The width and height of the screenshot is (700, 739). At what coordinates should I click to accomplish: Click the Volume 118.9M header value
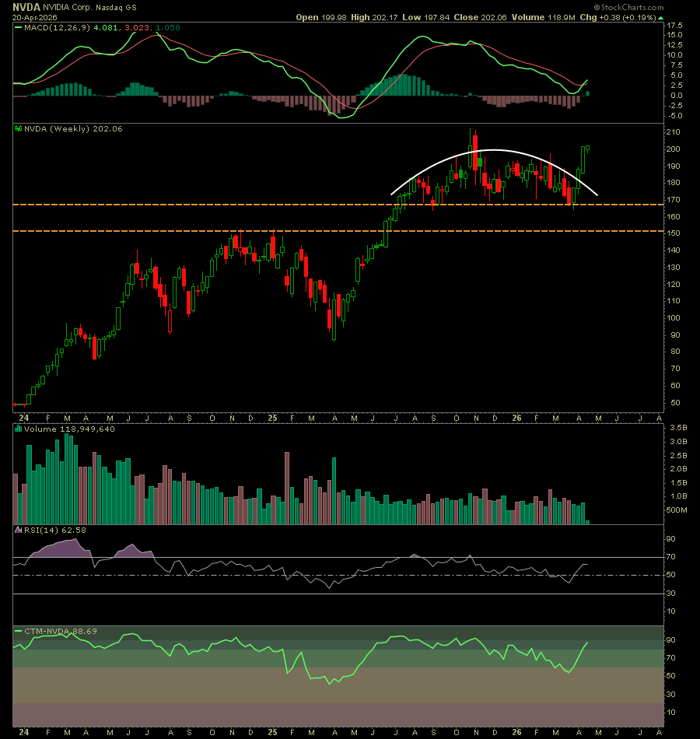tap(544, 17)
